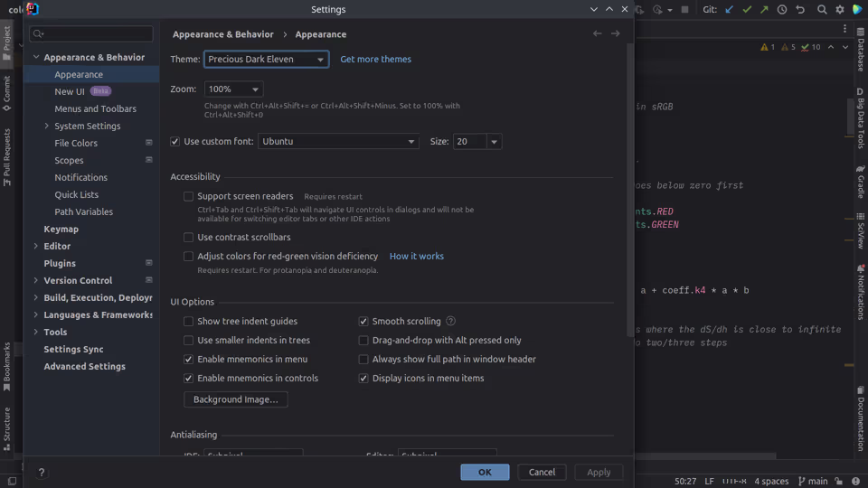868x488 pixels.
Task: Open the custom font Ubuntu dropdown
Action: click(x=338, y=142)
